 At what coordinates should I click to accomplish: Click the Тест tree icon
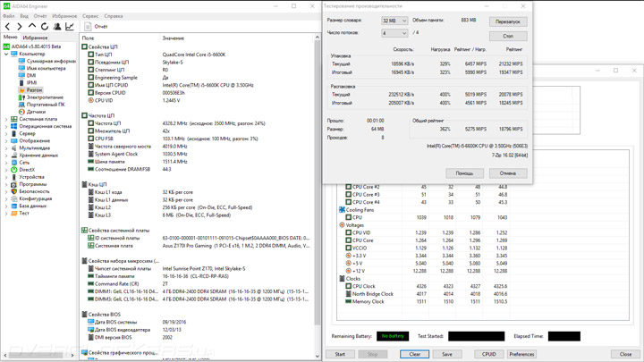[14, 213]
